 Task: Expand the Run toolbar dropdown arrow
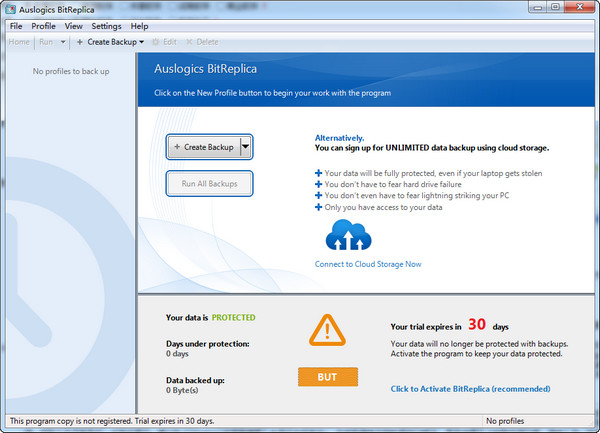63,42
